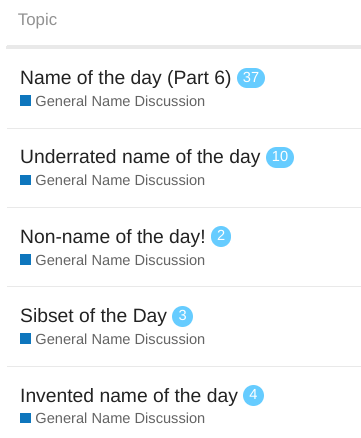Open the 'Invented name of the day' topic
The image size is (361, 438).
129,396
